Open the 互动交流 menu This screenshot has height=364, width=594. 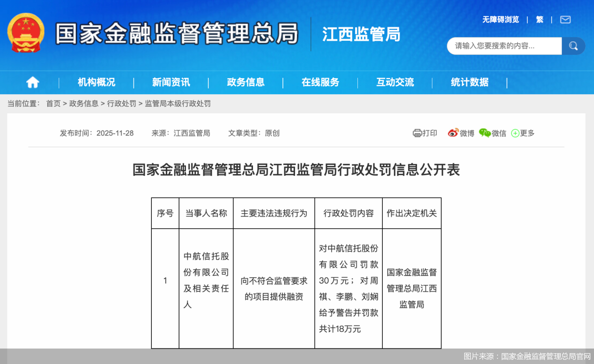(x=395, y=82)
